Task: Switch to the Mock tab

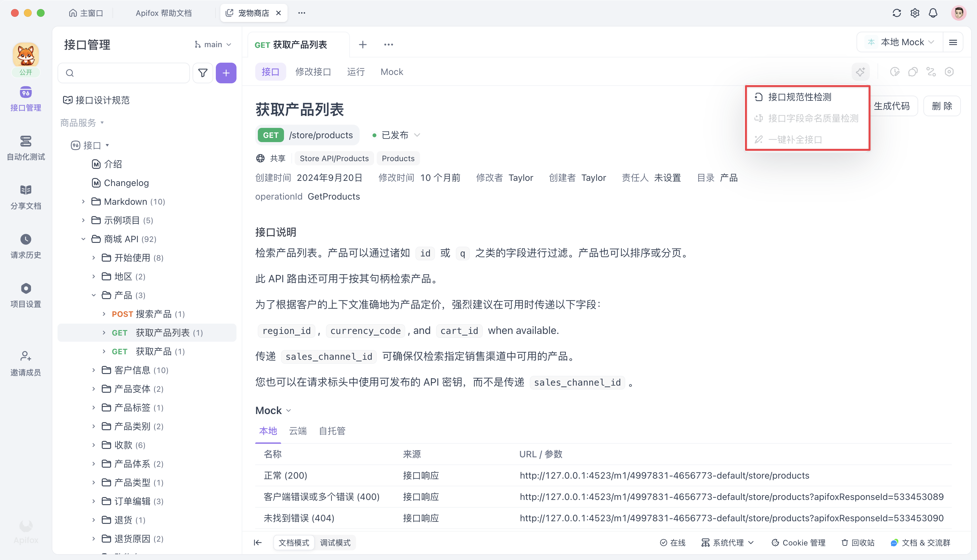Action: point(392,72)
